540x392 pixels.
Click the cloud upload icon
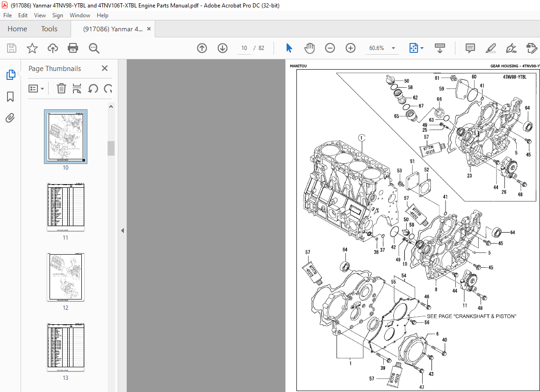(53, 48)
